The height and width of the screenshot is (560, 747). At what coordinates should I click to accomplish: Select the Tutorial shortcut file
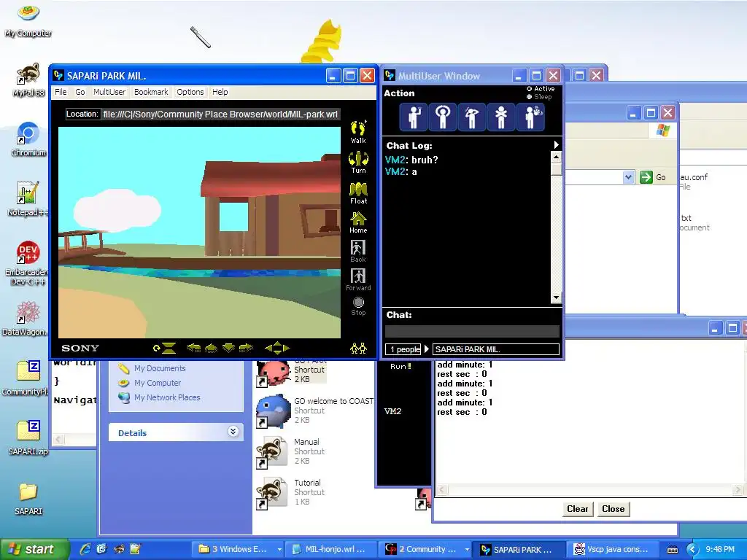(x=290, y=492)
